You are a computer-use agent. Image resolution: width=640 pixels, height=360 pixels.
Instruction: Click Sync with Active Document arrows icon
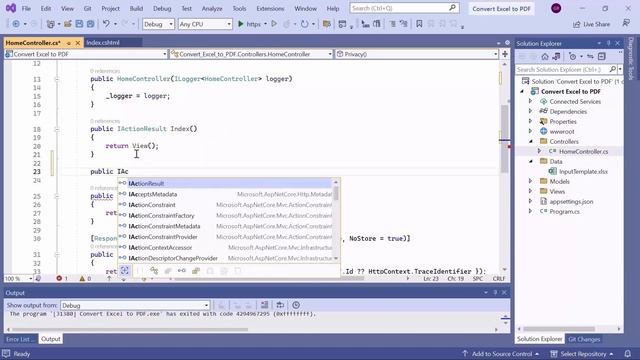point(590,56)
